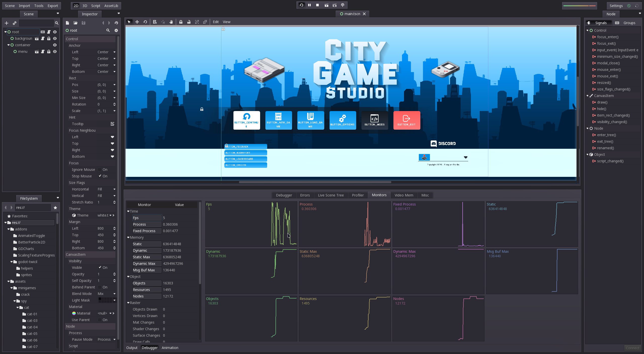Click the favorites star in FileSystem

tap(55, 208)
